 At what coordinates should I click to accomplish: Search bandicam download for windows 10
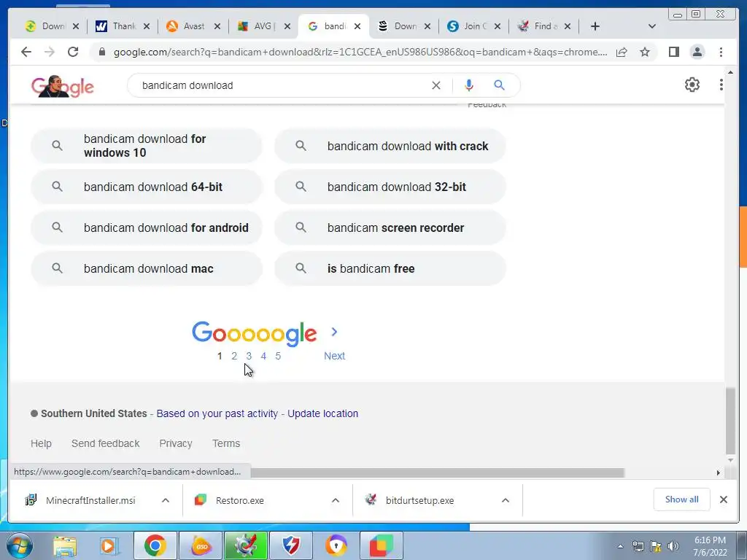pyautogui.click(x=146, y=146)
